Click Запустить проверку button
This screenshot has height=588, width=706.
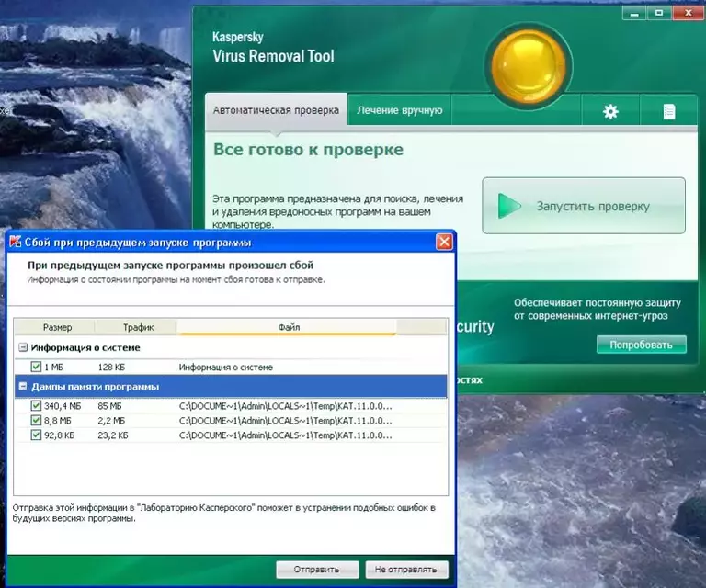point(584,206)
